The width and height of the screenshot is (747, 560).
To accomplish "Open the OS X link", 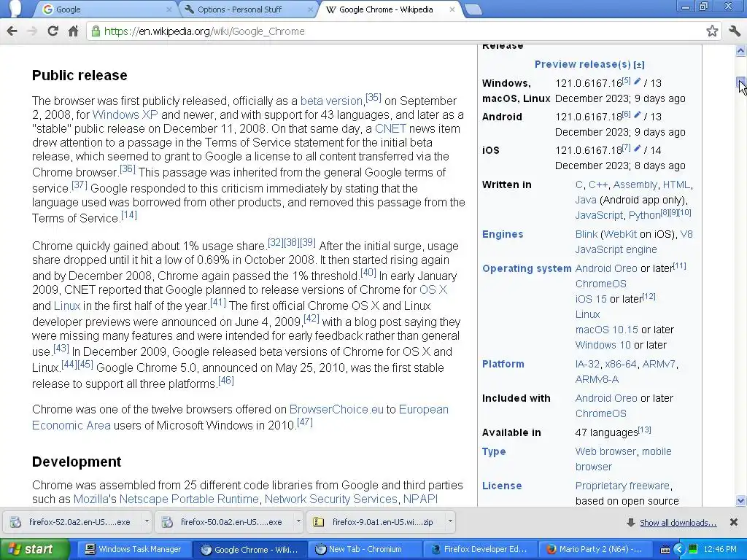I will 433,290.
